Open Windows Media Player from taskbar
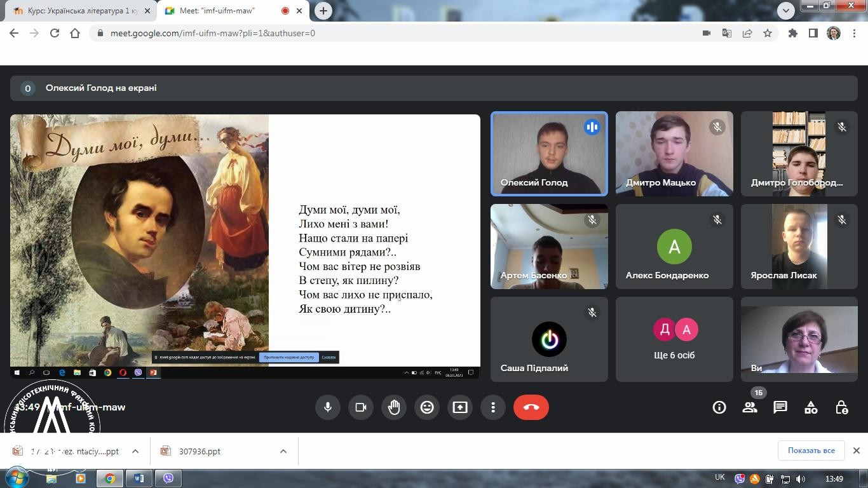868x488 pixels. pyautogui.click(x=81, y=478)
